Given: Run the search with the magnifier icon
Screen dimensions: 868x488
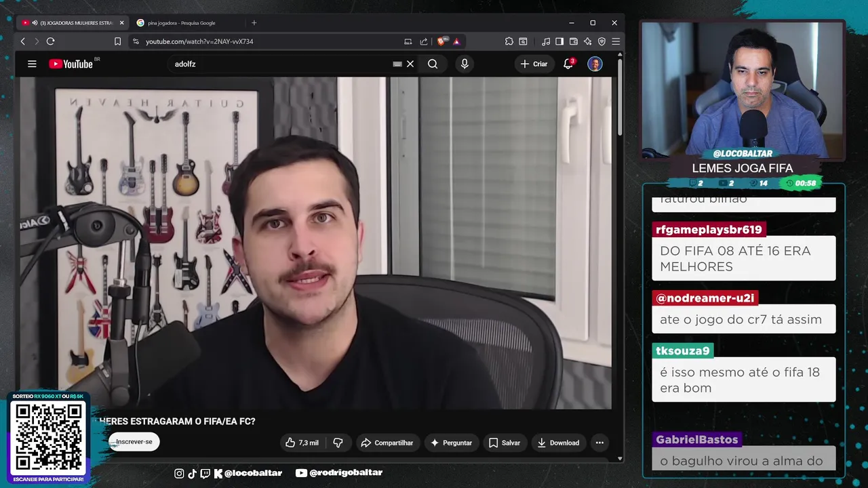Looking at the screenshot, I should pos(433,64).
